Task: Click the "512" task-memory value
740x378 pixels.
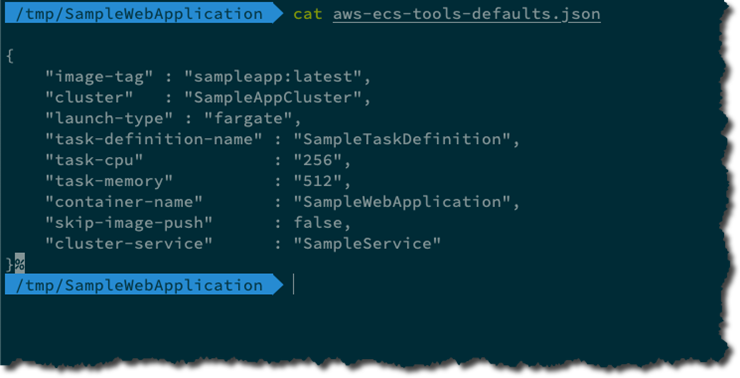Action: point(318,181)
